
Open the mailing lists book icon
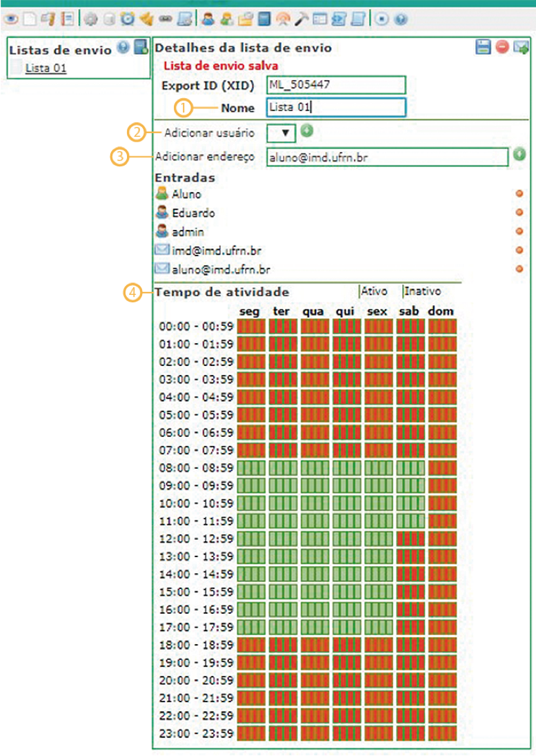pyautogui.click(x=264, y=19)
